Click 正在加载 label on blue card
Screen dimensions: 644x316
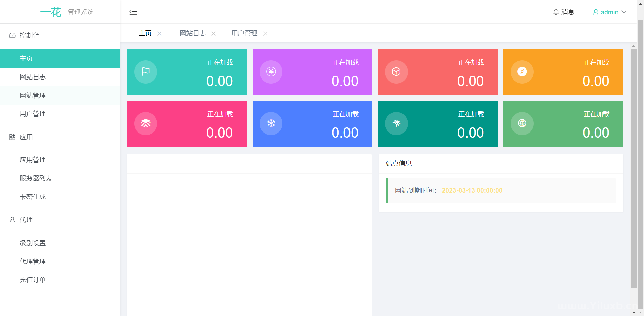[345, 114]
